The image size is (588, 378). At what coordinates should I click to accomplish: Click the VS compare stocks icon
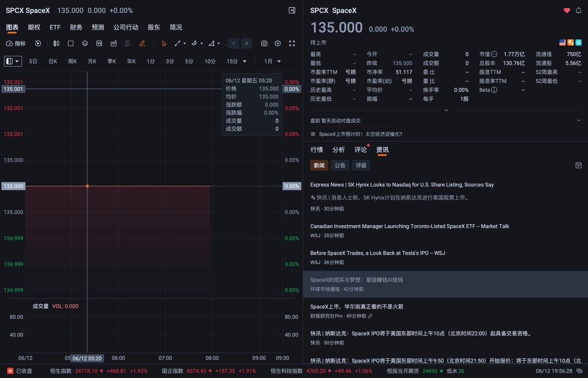tap(99, 44)
